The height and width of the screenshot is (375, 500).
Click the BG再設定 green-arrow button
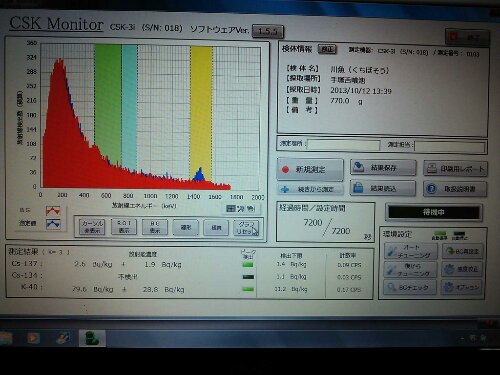click(462, 251)
